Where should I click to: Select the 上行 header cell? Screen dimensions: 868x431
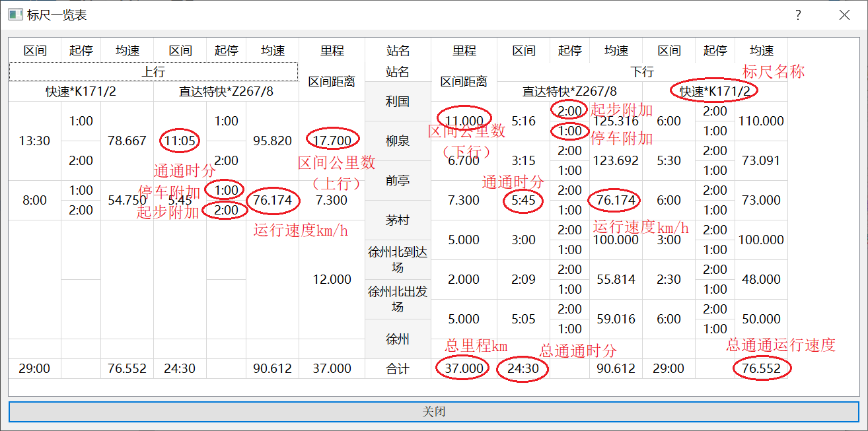pos(153,72)
